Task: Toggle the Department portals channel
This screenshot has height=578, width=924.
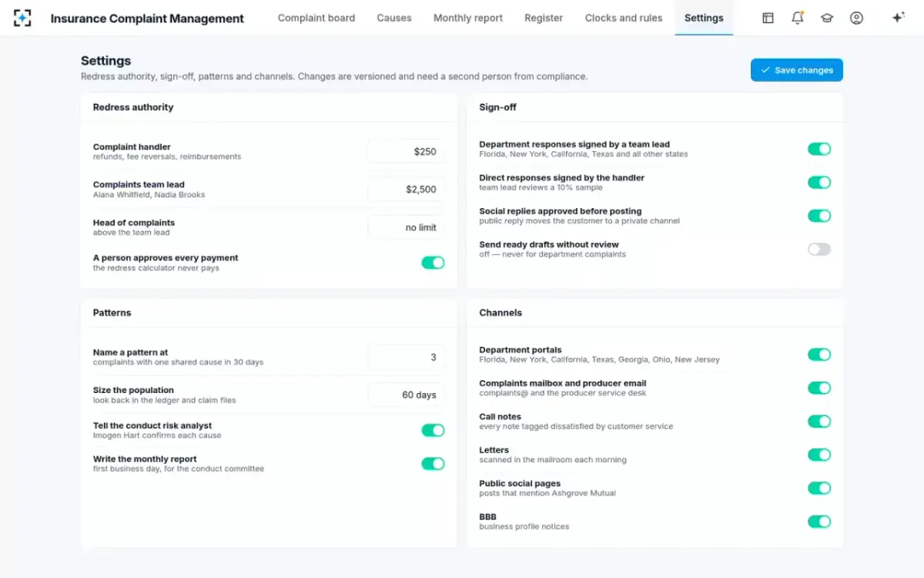Action: click(819, 355)
